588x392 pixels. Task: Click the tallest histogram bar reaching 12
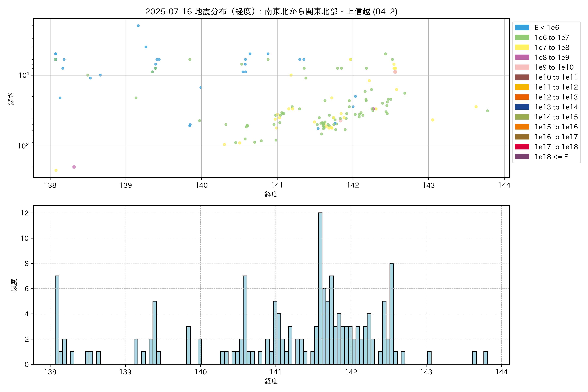[320, 287]
